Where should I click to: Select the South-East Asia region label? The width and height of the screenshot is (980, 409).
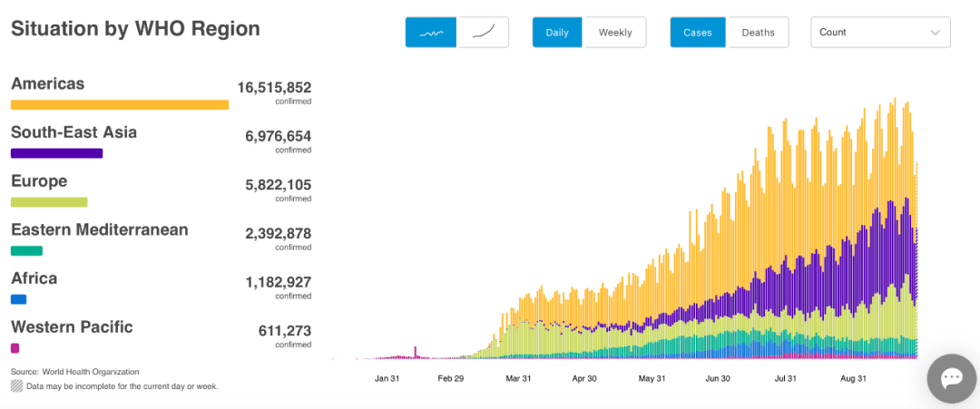tap(73, 132)
